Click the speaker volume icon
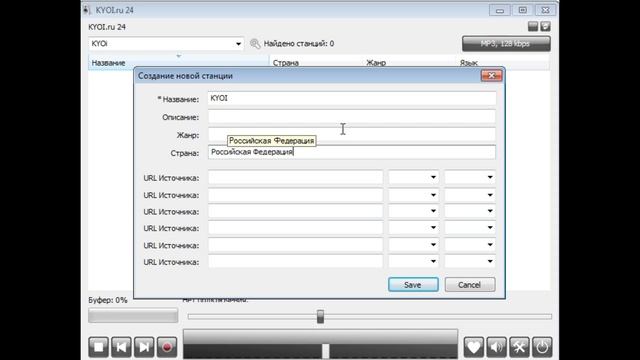This screenshot has width=640, height=360. 496,347
